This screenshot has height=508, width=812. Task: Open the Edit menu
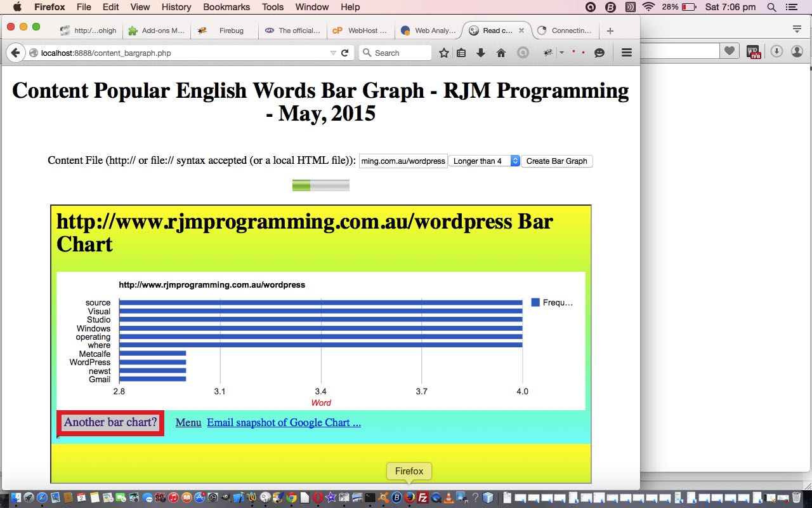111,7
